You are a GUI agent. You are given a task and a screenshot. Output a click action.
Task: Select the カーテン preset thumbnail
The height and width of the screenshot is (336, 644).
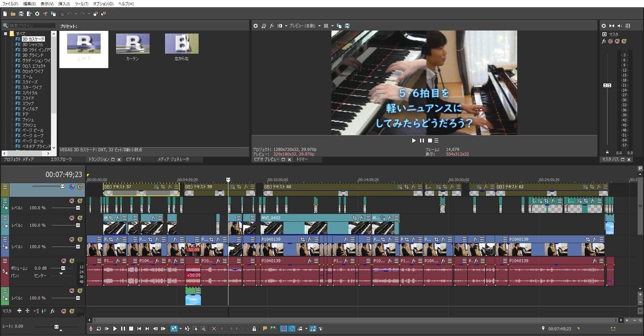[132, 44]
